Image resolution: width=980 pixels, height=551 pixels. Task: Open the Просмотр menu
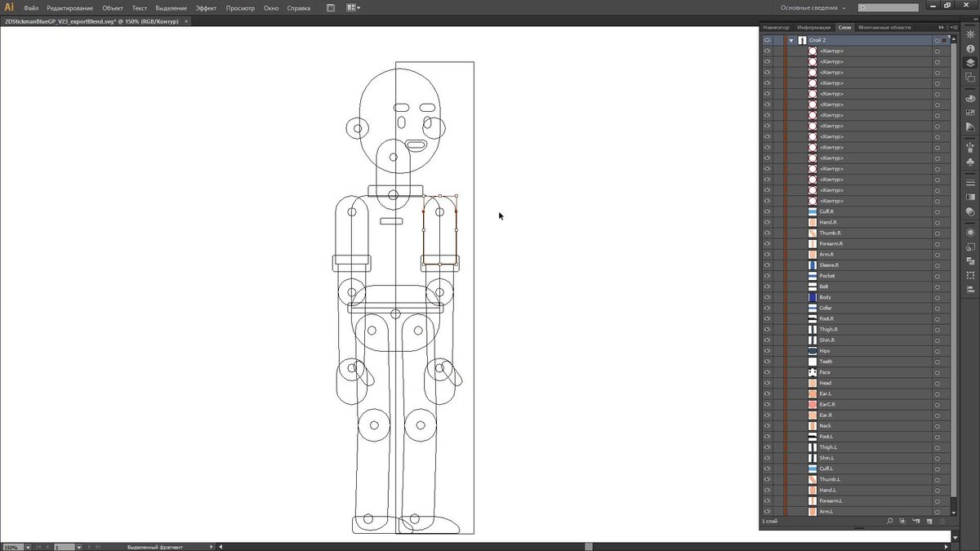point(240,7)
